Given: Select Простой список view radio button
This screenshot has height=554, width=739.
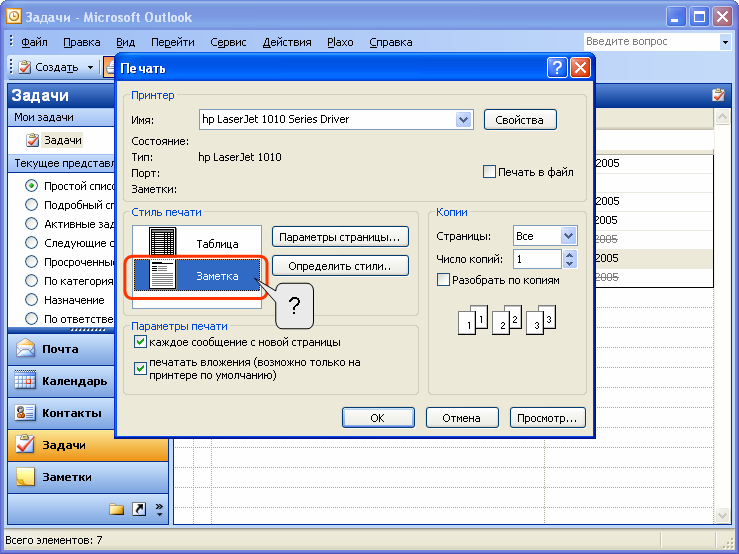Looking at the screenshot, I should pos(32,186).
